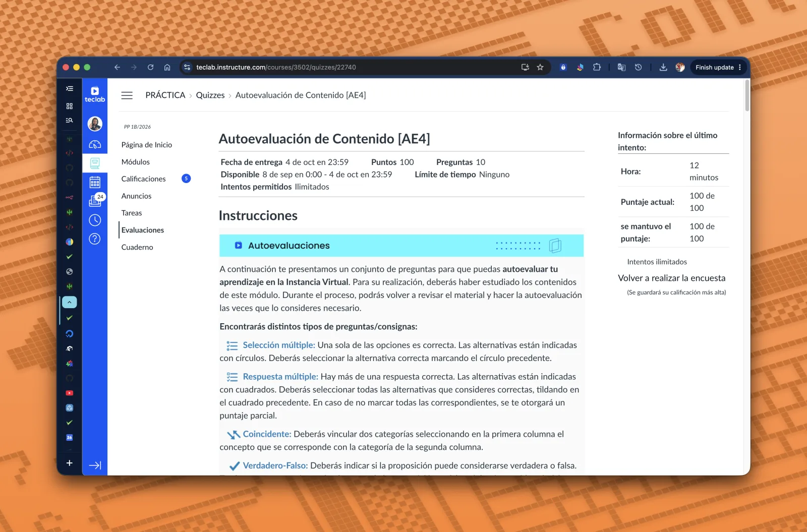Click Volver a realizar la encuesta
This screenshot has height=532, width=807.
tap(672, 278)
